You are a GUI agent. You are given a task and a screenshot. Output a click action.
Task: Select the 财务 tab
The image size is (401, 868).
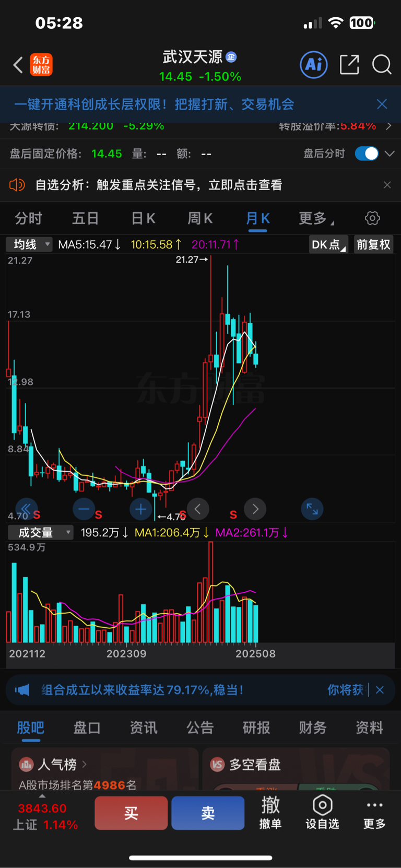point(313,728)
